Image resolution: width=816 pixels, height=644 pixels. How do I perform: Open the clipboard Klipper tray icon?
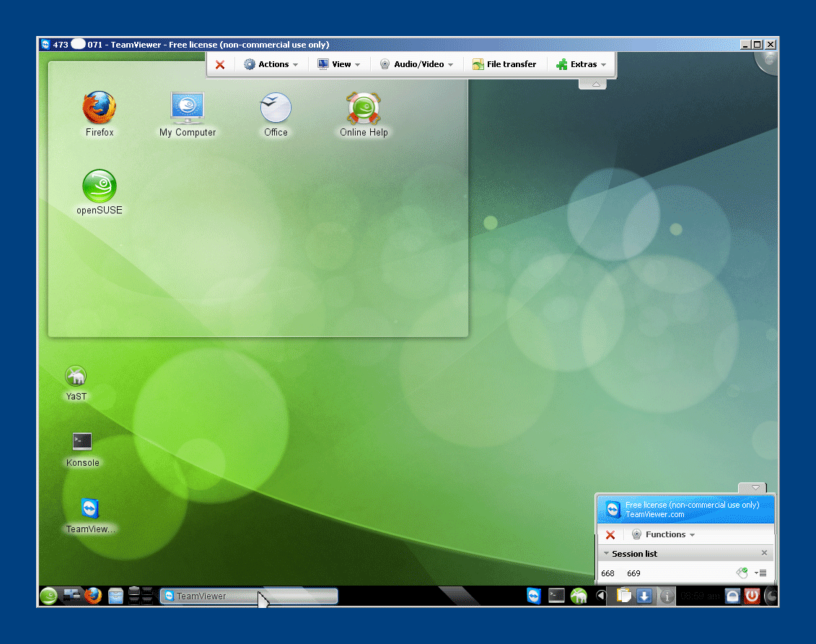(623, 596)
